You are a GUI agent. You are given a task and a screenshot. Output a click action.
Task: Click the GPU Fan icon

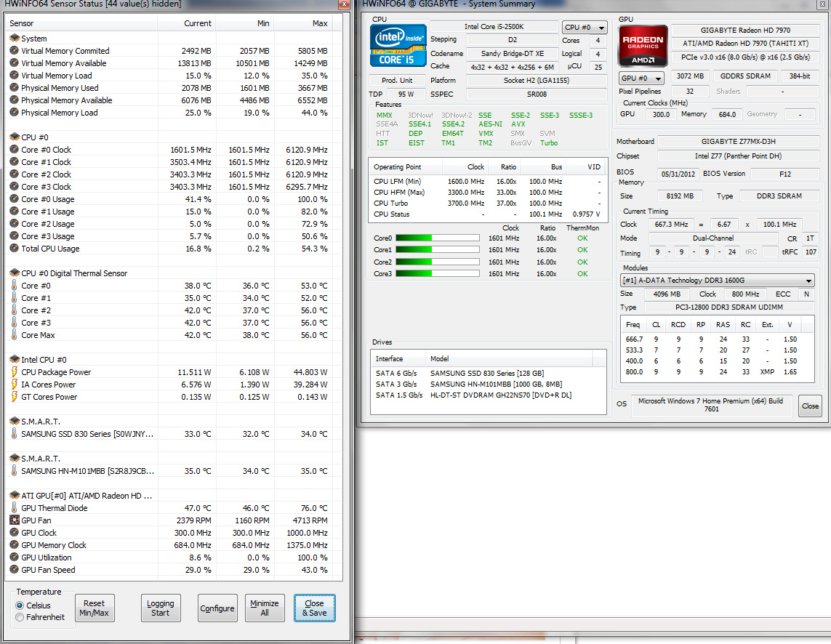tap(15, 520)
